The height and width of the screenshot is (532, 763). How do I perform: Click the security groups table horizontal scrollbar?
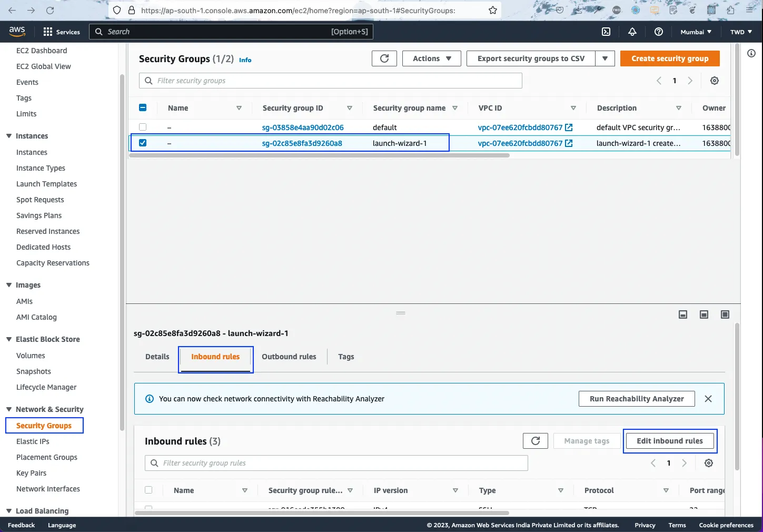click(x=320, y=155)
